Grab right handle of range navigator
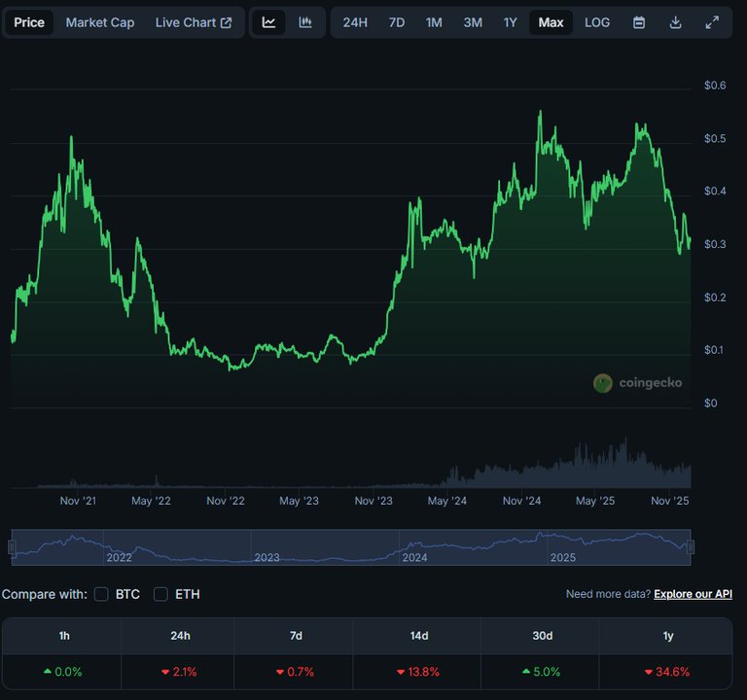747x700 pixels. pyautogui.click(x=692, y=547)
